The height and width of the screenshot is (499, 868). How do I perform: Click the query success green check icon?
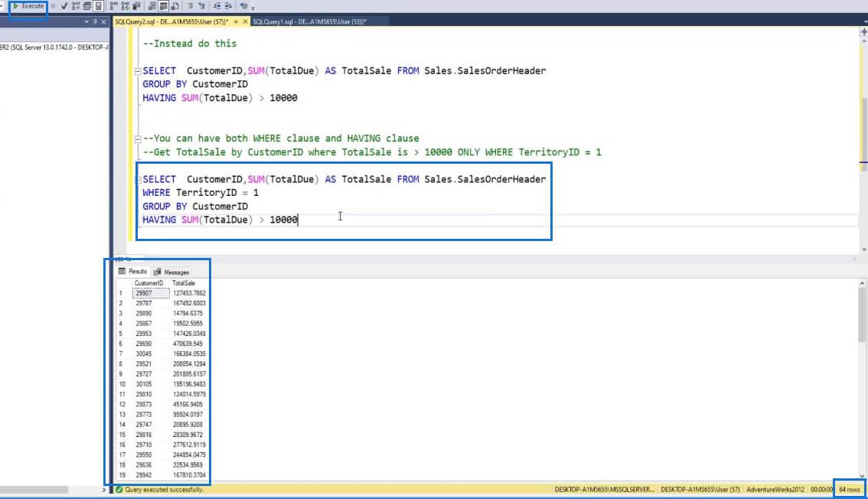click(x=119, y=490)
